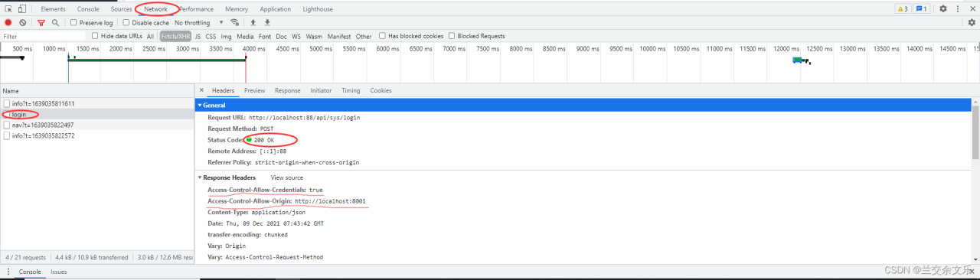Open DevTools settings gear in top bar
The width and height of the screenshot is (980, 280).
point(943,9)
